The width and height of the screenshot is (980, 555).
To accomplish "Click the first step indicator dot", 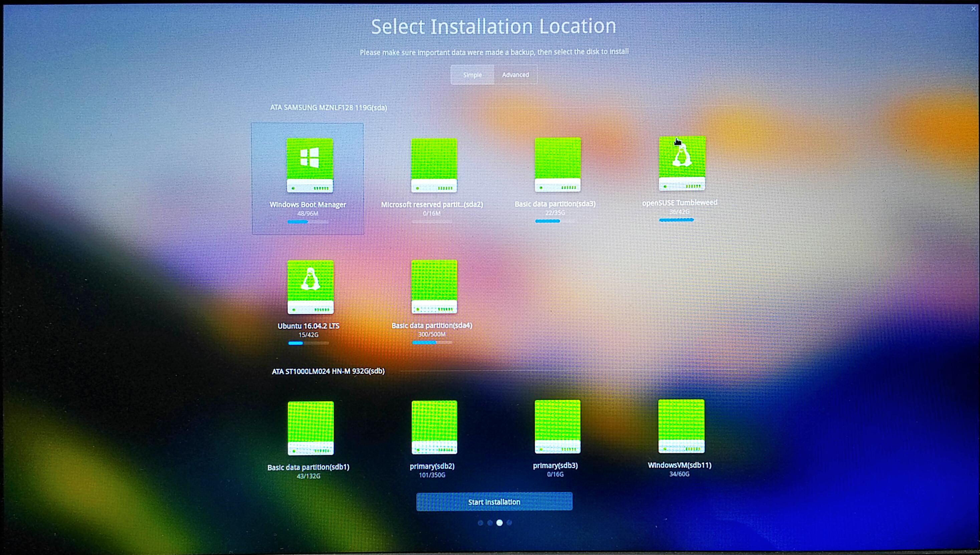I will tap(480, 523).
